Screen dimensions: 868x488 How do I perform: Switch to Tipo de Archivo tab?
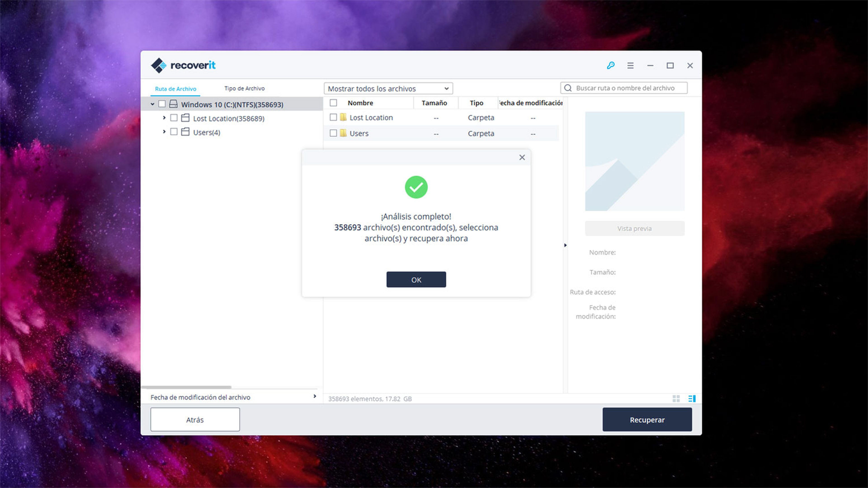(x=245, y=89)
